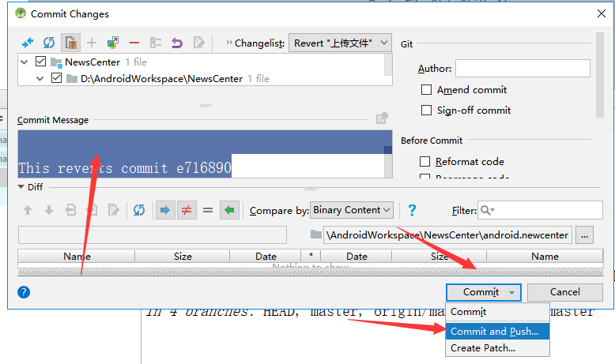This screenshot has height=364, width=615.
Task: Click the Diff edit source pencil icon
Action: [114, 210]
